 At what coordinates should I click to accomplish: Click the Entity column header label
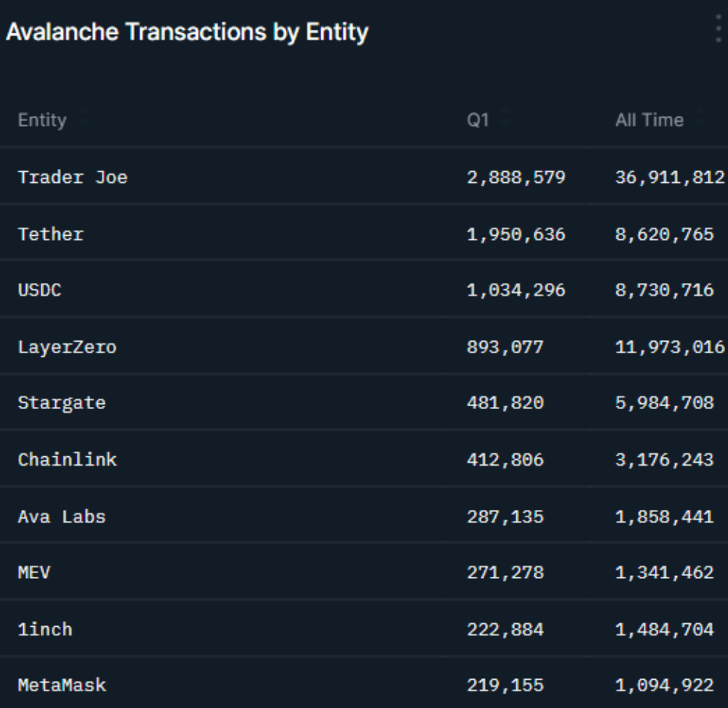(x=42, y=120)
